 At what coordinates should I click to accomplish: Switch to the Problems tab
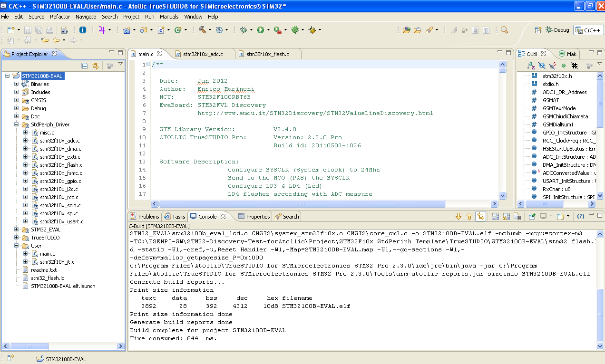pos(144,216)
